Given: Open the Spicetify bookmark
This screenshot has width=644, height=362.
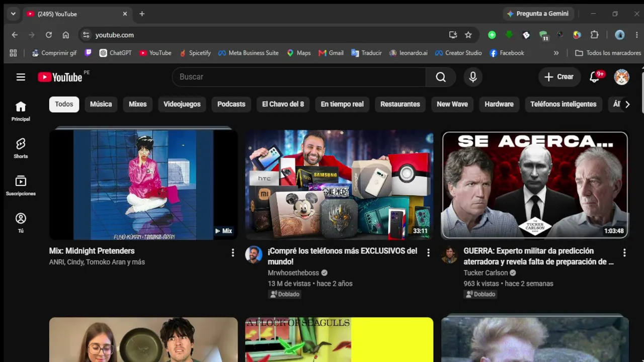Looking at the screenshot, I should [195, 53].
